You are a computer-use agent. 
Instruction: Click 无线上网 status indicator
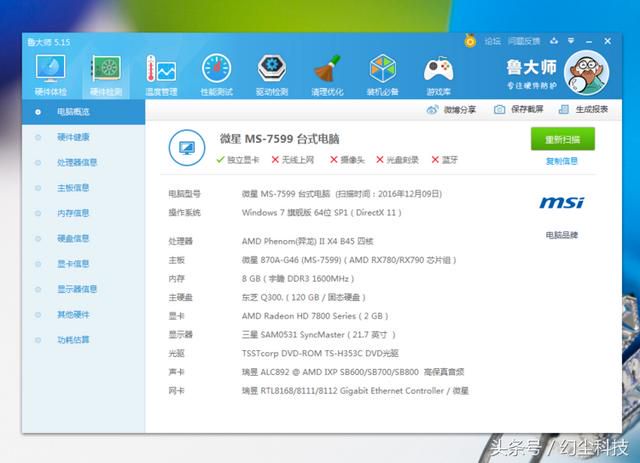tap(293, 160)
